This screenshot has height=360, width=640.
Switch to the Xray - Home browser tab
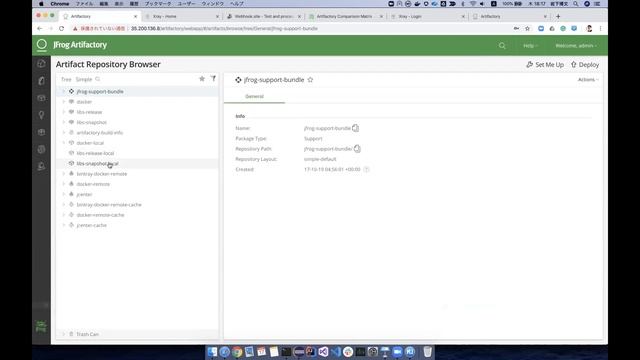point(182,16)
